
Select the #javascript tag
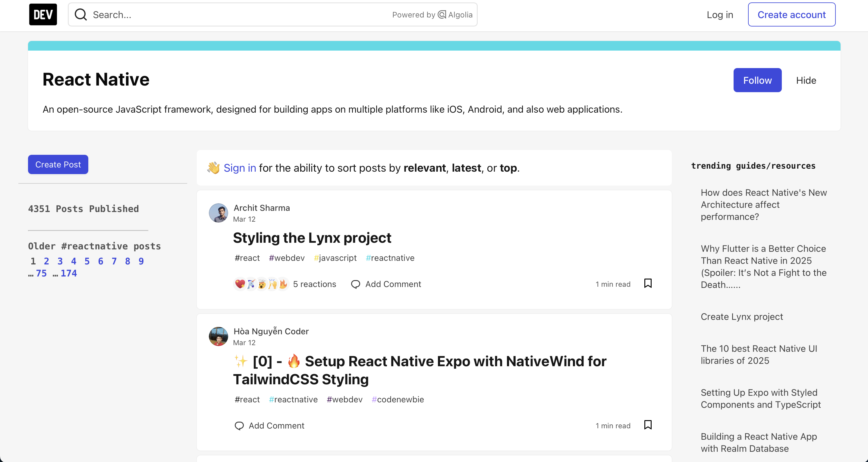coord(335,258)
